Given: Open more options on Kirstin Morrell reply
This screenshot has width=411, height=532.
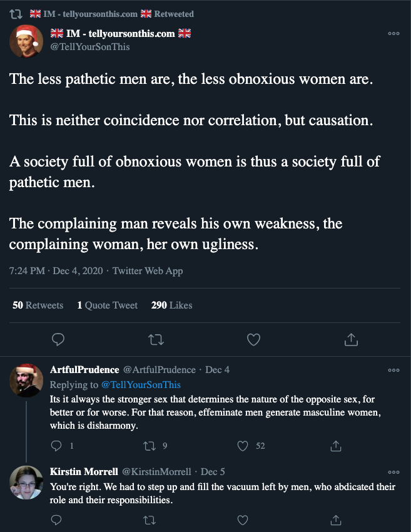Looking at the screenshot, I should click(393, 472).
